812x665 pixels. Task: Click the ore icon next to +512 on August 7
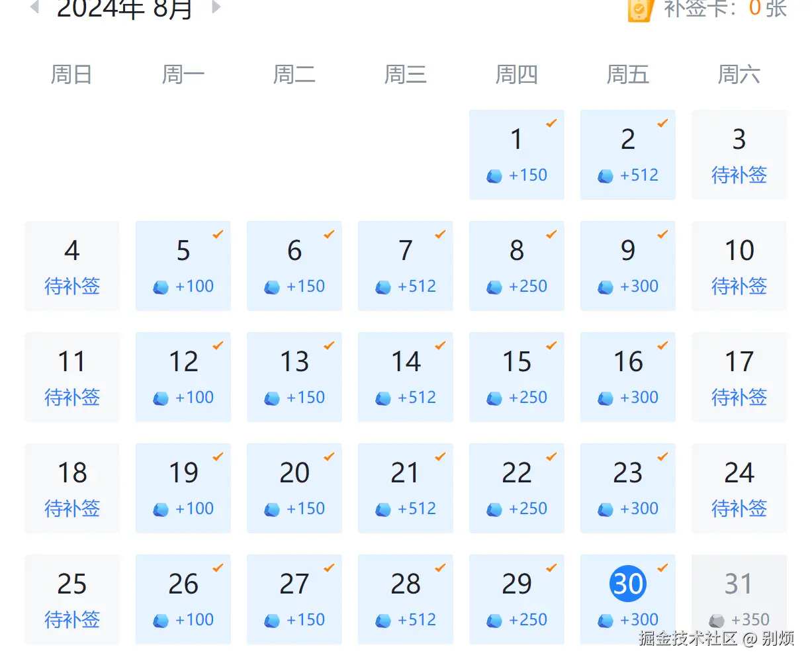pyautogui.click(x=382, y=287)
